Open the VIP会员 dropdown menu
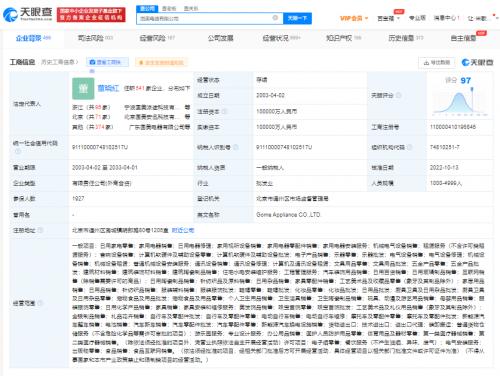 click(x=354, y=18)
